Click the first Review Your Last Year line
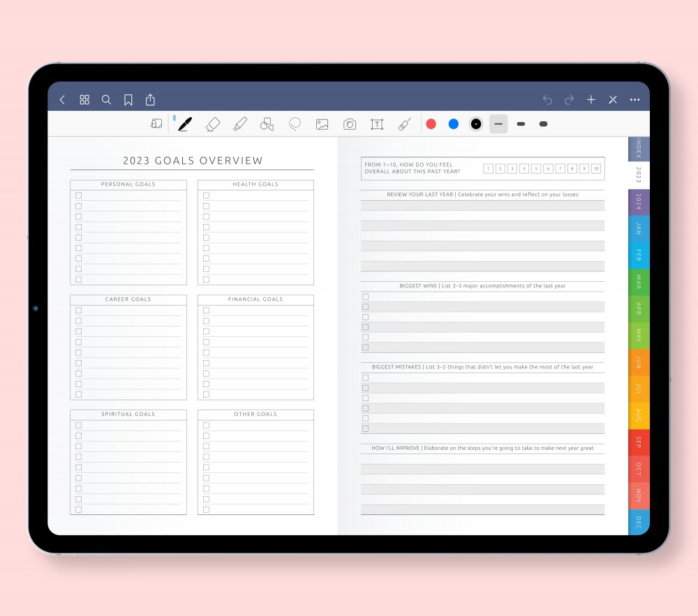Image resolution: width=698 pixels, height=616 pixels. (482, 205)
